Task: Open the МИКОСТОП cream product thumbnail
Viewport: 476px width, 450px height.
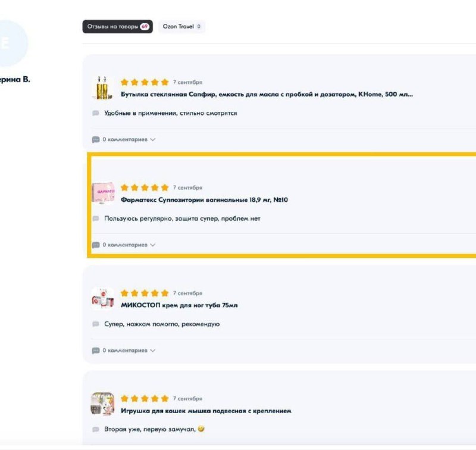Action: tap(102, 299)
